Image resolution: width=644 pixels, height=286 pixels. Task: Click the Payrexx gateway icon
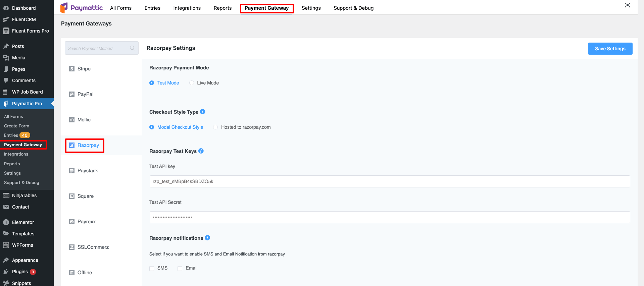click(x=72, y=222)
